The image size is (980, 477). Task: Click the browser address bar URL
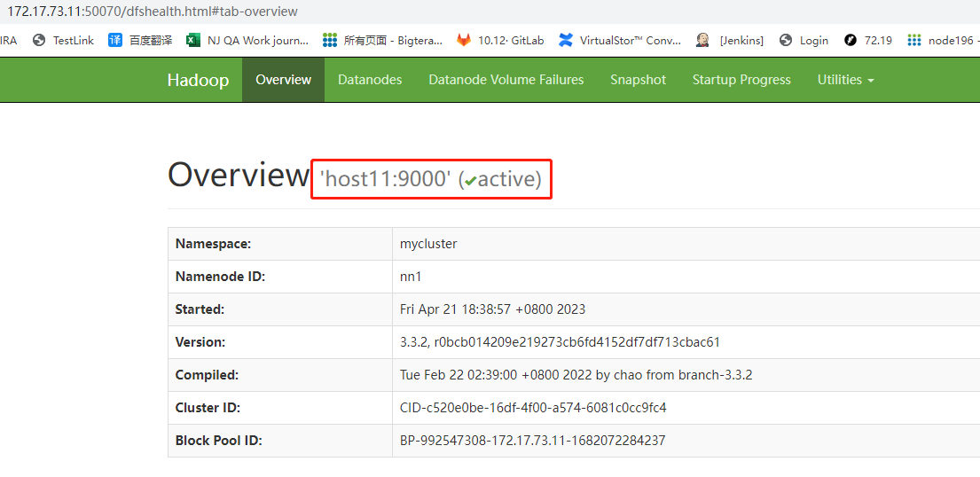tap(153, 12)
